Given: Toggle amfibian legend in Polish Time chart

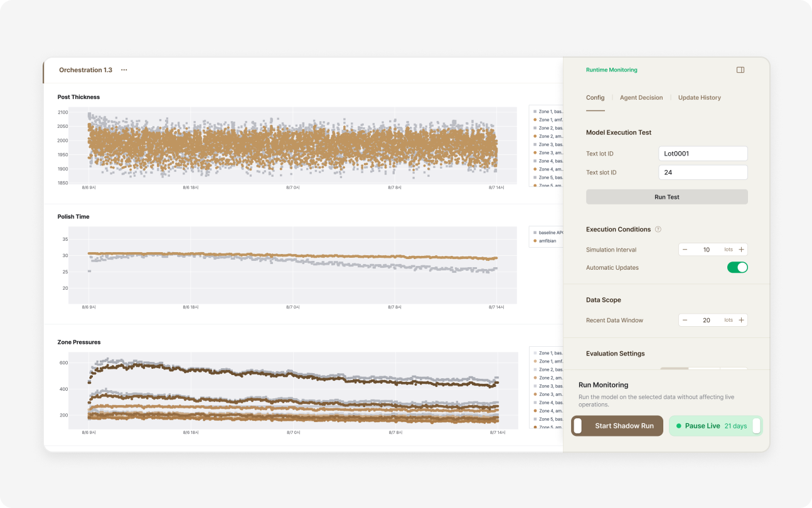Looking at the screenshot, I should tap(545, 241).
